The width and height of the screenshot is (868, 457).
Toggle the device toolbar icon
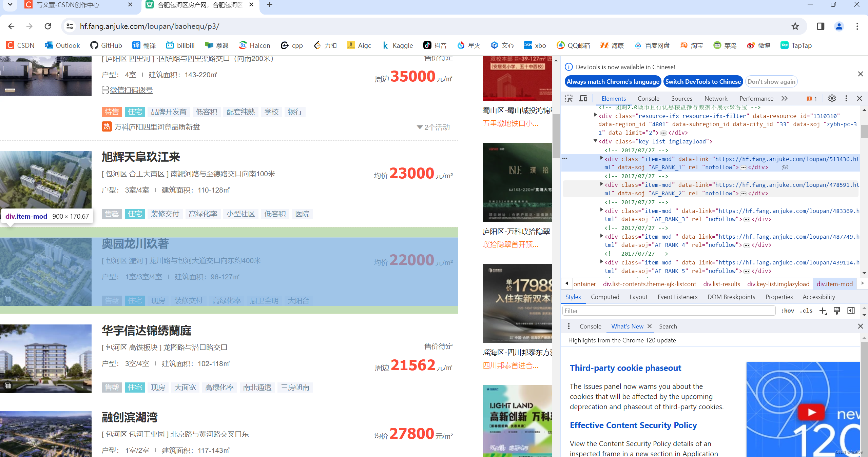tap(583, 99)
